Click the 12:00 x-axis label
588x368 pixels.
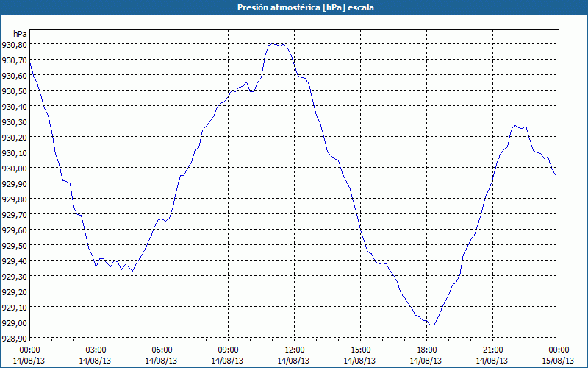coord(295,350)
